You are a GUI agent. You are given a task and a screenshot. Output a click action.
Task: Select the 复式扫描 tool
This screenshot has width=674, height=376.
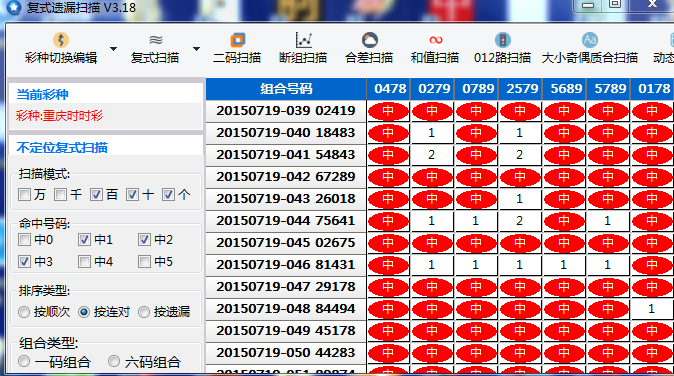coord(155,48)
